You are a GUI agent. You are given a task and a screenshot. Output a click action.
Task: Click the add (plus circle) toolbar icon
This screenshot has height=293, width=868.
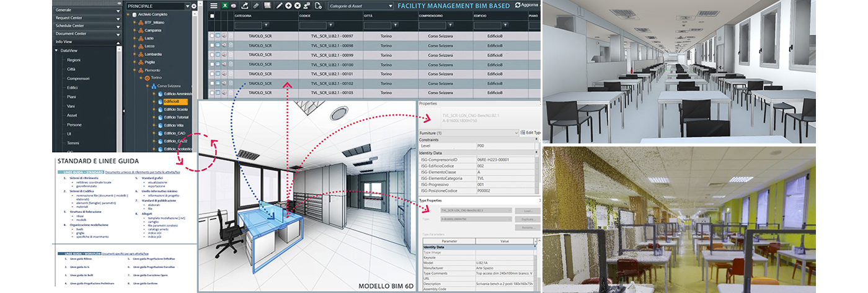(288, 6)
